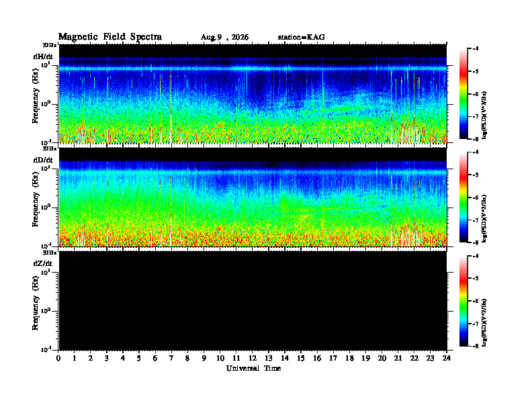The width and height of the screenshot is (532, 411).
Task: Click the dD/dt spectrogram plot area
Action: 253,197
